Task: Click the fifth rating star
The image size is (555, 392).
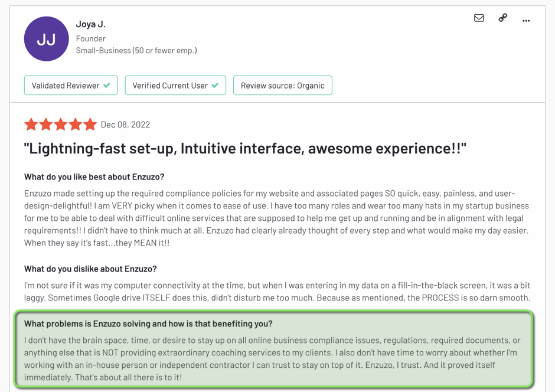Action: click(90, 125)
